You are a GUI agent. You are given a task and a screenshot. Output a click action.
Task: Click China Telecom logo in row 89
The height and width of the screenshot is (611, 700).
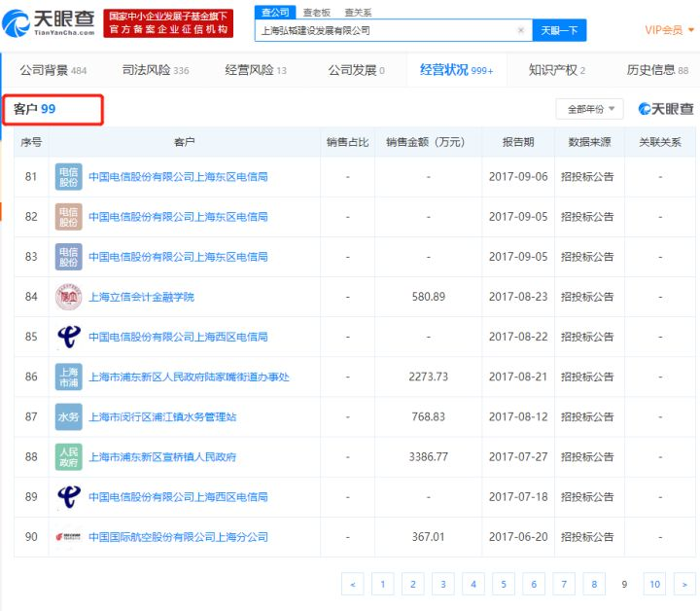point(68,497)
